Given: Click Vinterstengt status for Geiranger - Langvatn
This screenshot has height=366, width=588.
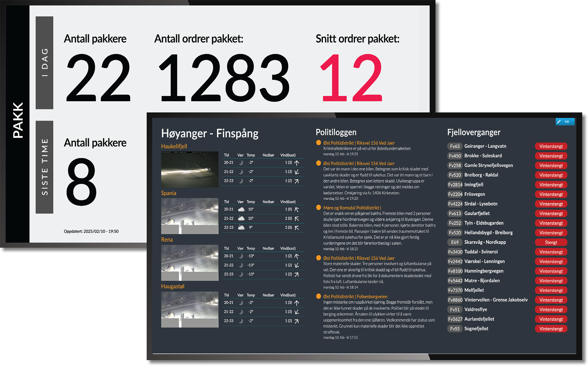Looking at the screenshot, I should coord(551,146).
